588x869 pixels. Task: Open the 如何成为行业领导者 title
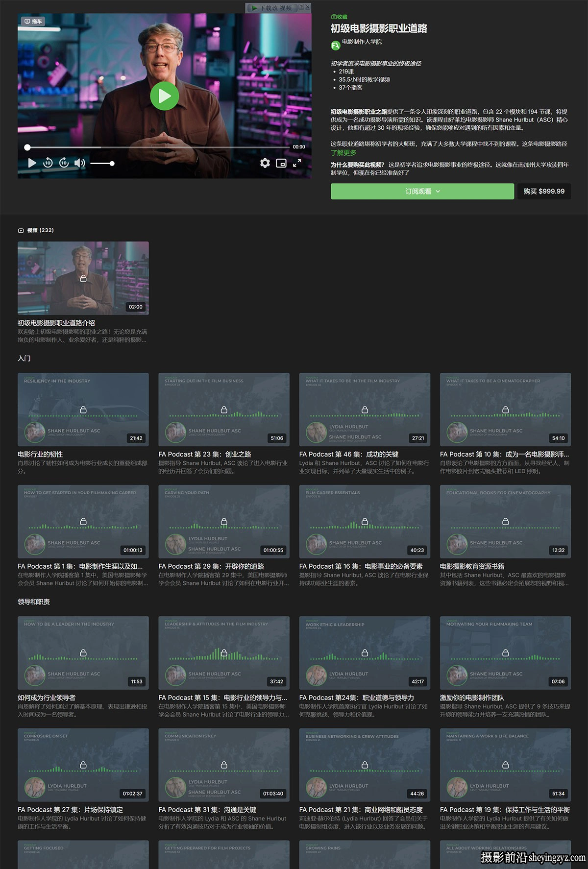click(47, 698)
